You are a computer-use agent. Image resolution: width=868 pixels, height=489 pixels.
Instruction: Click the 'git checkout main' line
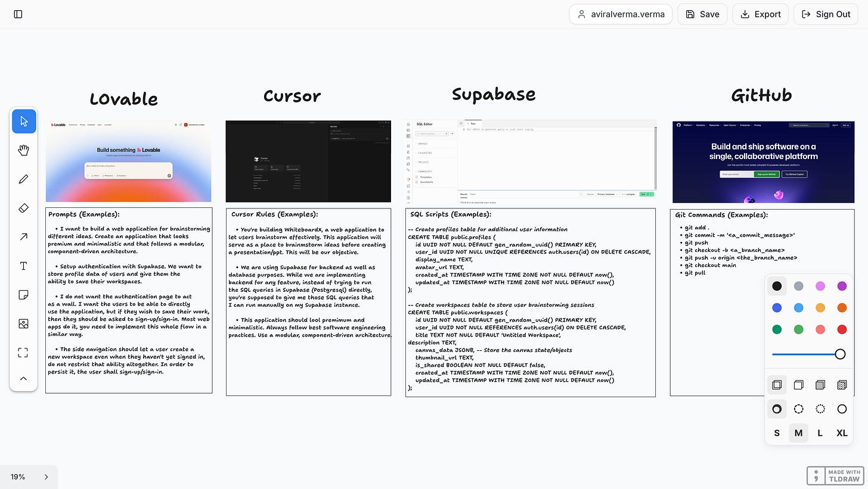710,265
